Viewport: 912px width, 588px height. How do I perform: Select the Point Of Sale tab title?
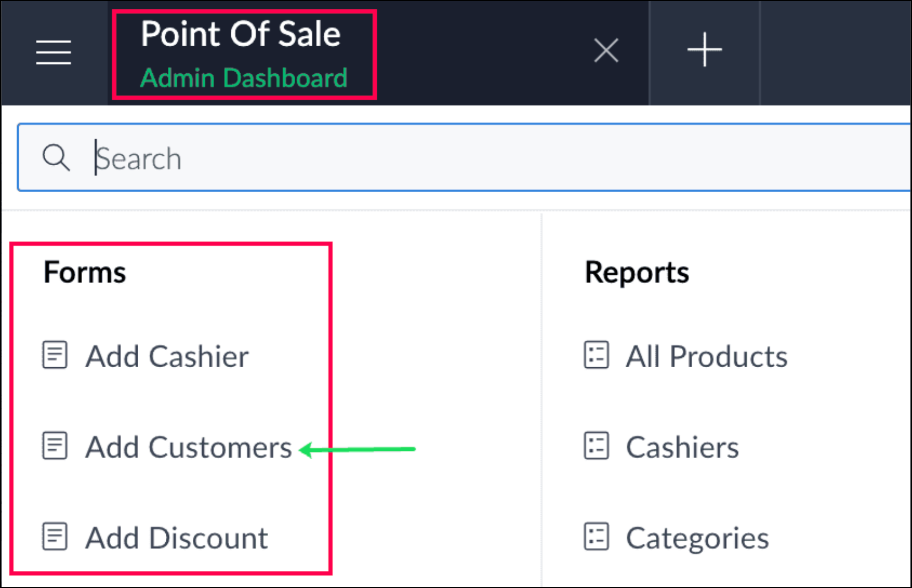241,34
